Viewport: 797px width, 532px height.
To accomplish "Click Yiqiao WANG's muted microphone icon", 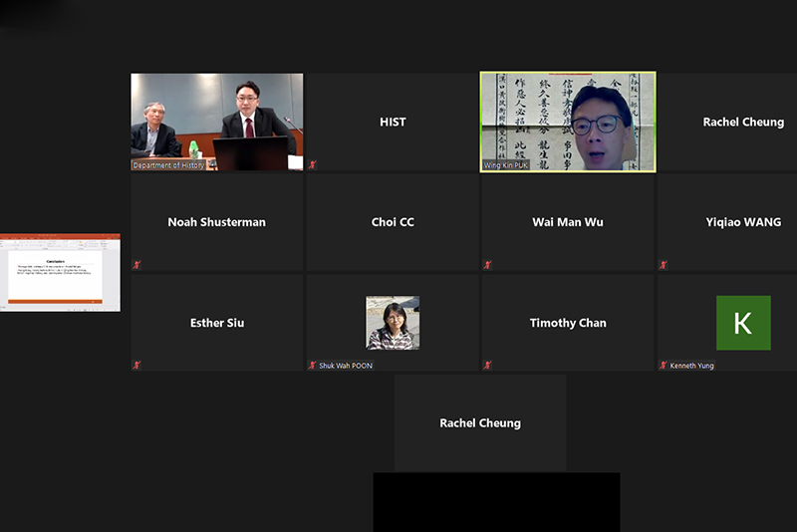I will 664,265.
